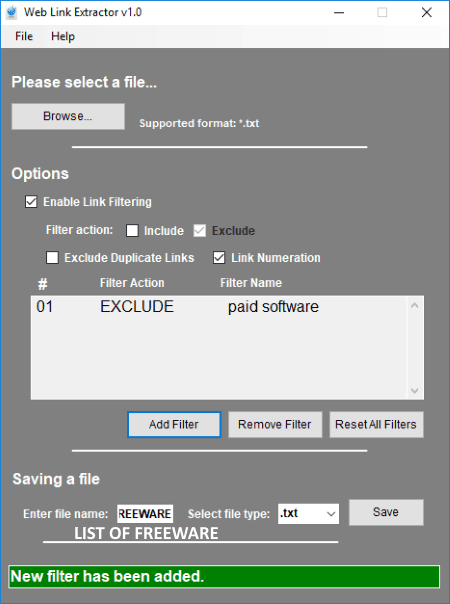Open the File menu
This screenshot has height=604, width=450.
coord(24,36)
